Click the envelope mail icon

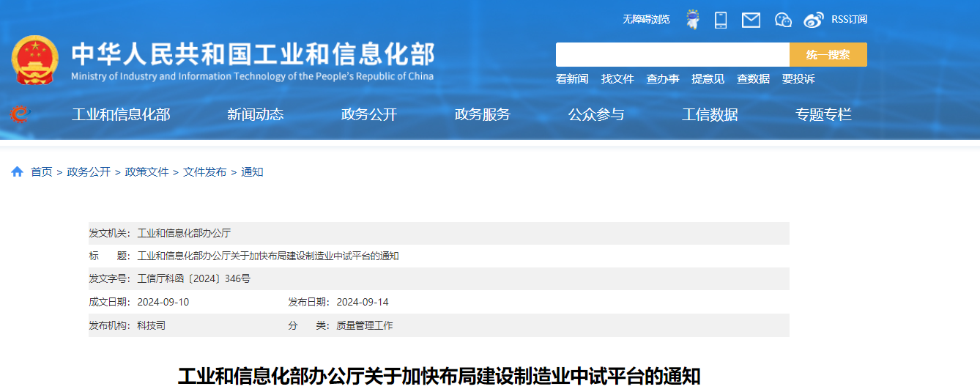point(751,20)
